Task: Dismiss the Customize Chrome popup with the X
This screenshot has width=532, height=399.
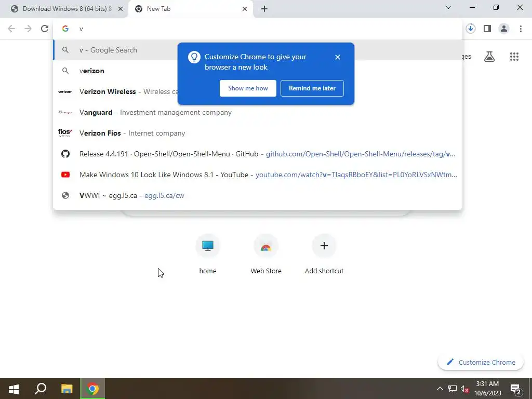Action: point(337,57)
